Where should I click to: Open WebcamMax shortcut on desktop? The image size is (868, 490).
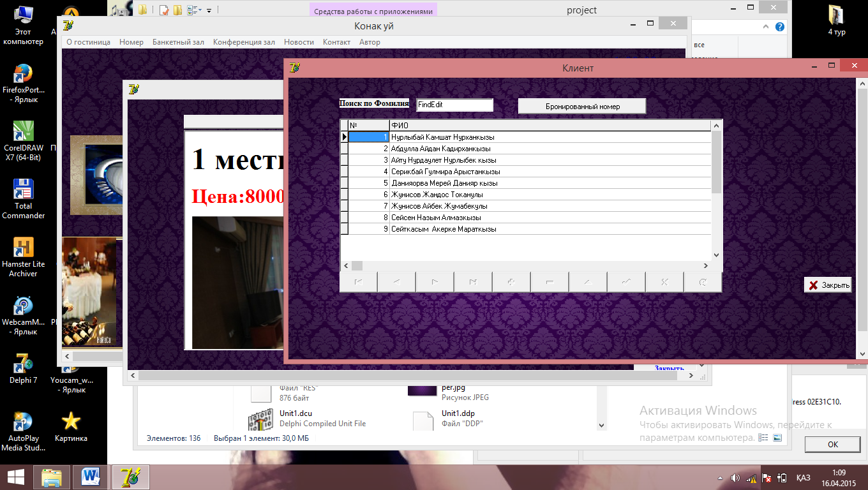tap(24, 316)
